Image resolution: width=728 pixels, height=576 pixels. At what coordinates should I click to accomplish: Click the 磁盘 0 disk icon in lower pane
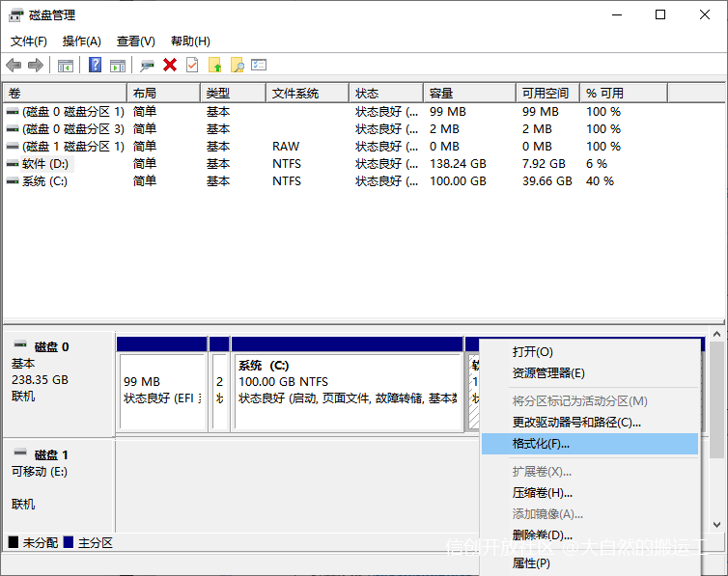point(20,344)
